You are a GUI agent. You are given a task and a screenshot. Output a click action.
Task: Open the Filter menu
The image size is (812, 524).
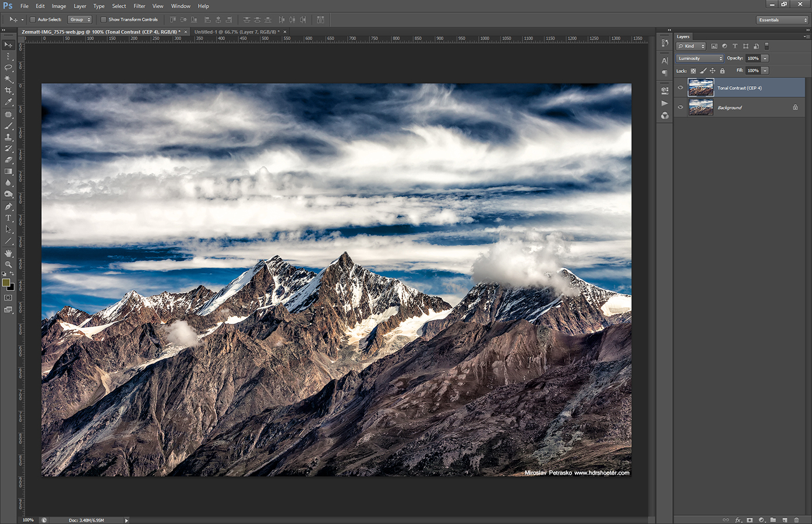[139, 6]
